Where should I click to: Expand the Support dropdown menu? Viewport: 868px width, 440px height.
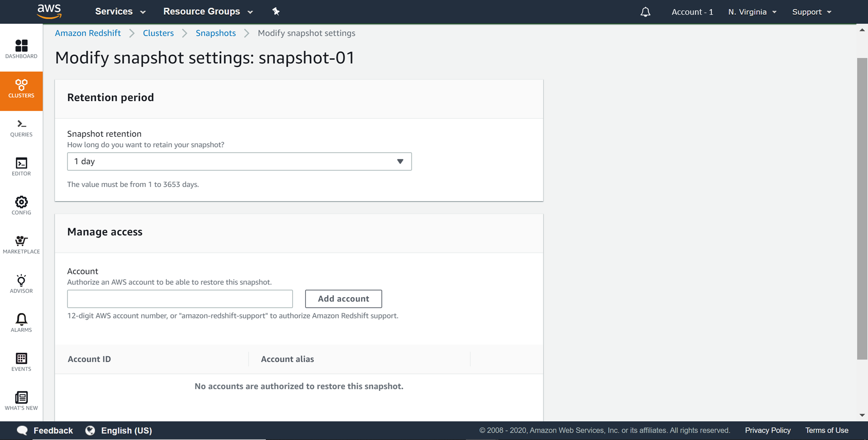tap(812, 12)
